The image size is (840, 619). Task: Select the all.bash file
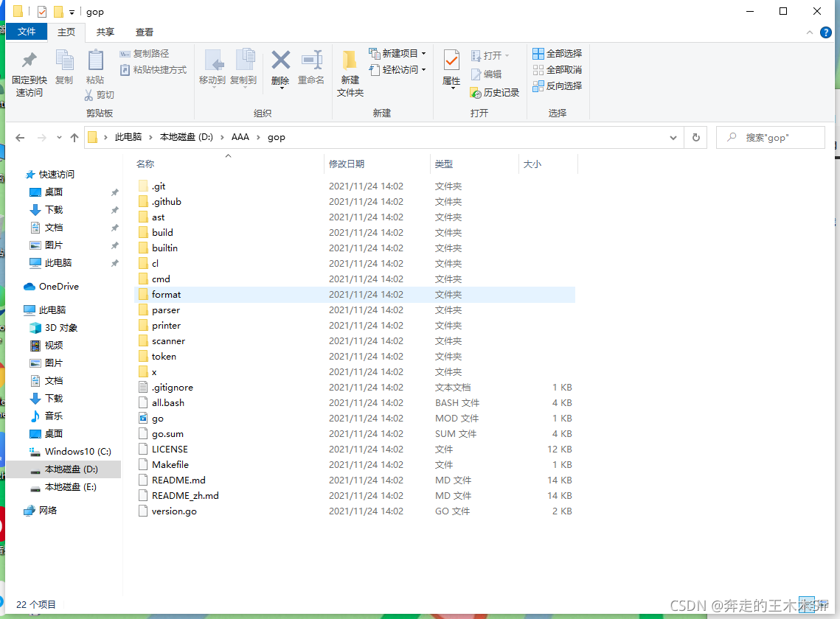click(x=167, y=402)
